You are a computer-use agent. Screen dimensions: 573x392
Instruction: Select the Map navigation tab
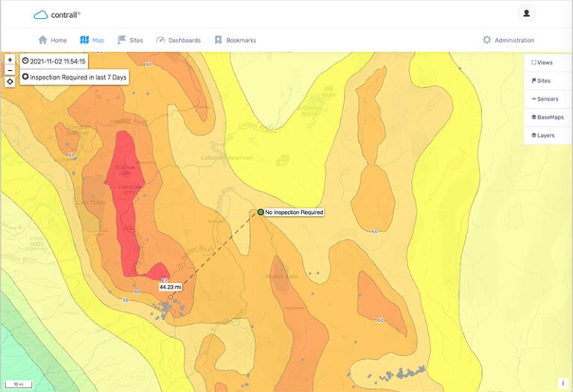pyautogui.click(x=92, y=40)
